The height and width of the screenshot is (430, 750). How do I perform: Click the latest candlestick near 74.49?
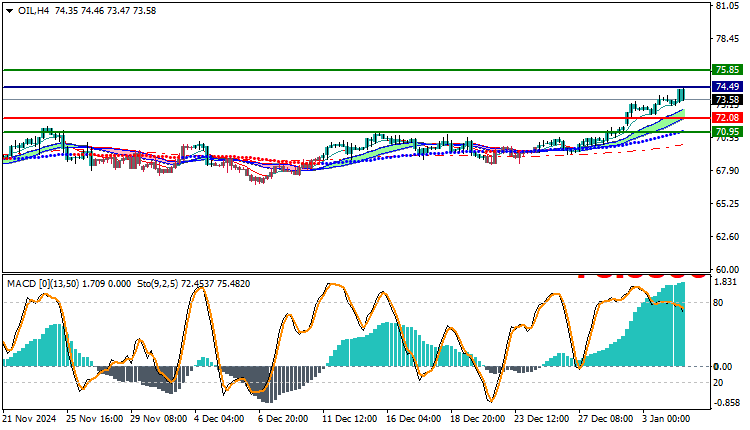pos(683,94)
